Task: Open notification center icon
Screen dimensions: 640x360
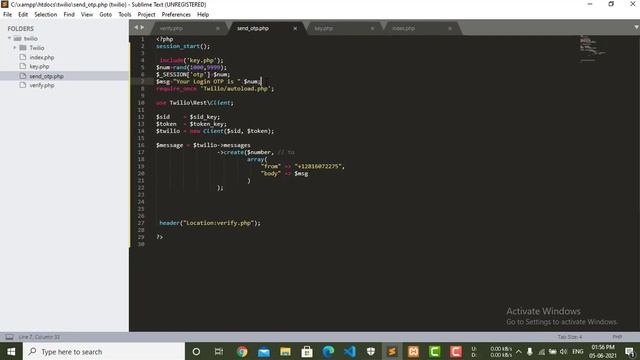Action: click(629, 351)
